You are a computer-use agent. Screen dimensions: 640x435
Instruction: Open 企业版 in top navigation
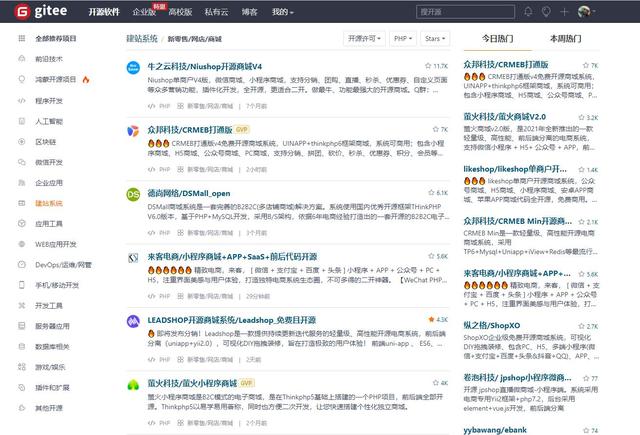(144, 12)
